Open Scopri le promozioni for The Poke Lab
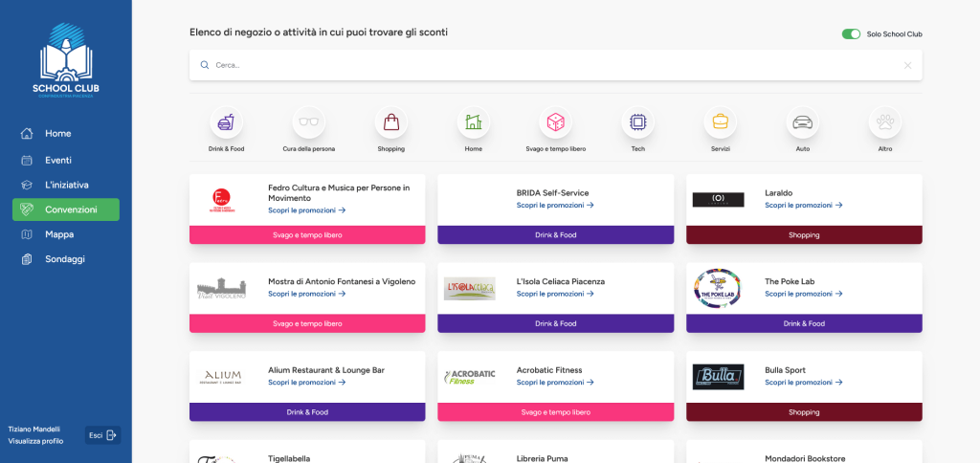The width and height of the screenshot is (980, 463). pos(804,294)
